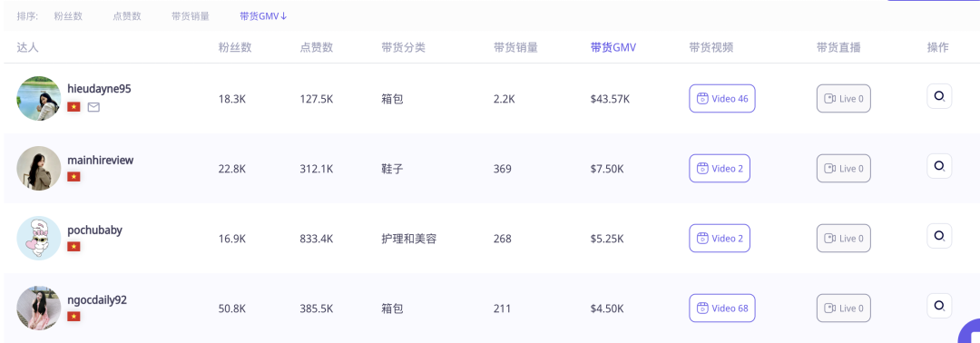Image resolution: width=980 pixels, height=343 pixels.
Task: Sort by 带货销量
Action: coord(190,16)
